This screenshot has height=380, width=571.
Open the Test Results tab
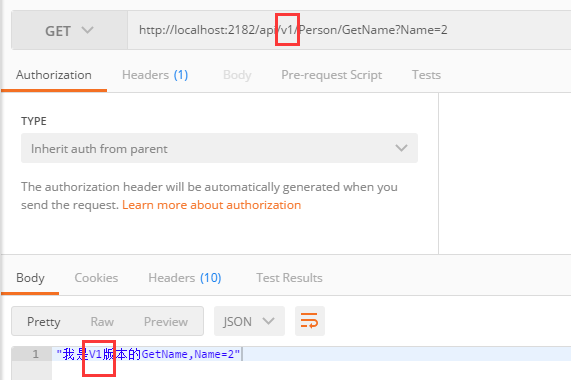tap(289, 278)
